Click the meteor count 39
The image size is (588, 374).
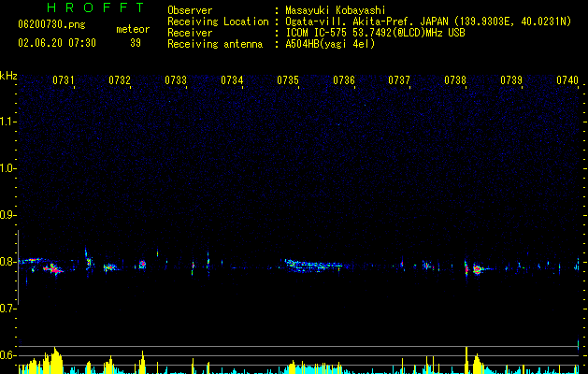136,43
